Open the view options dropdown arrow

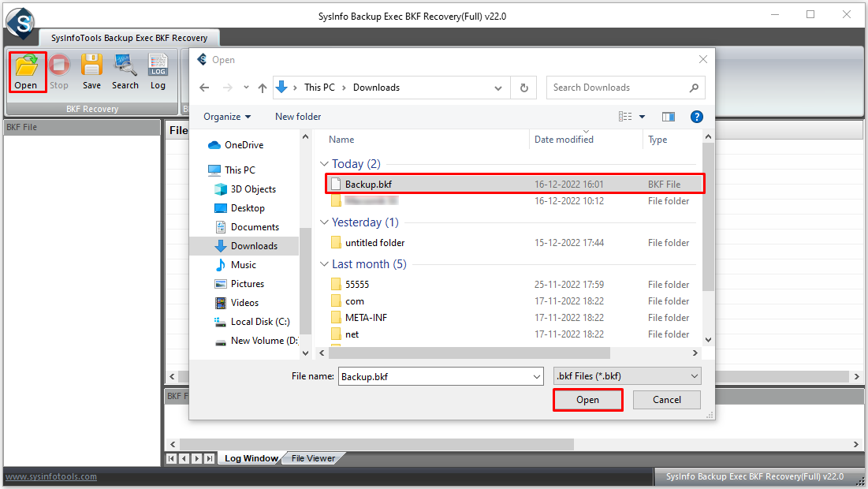pyautogui.click(x=643, y=116)
